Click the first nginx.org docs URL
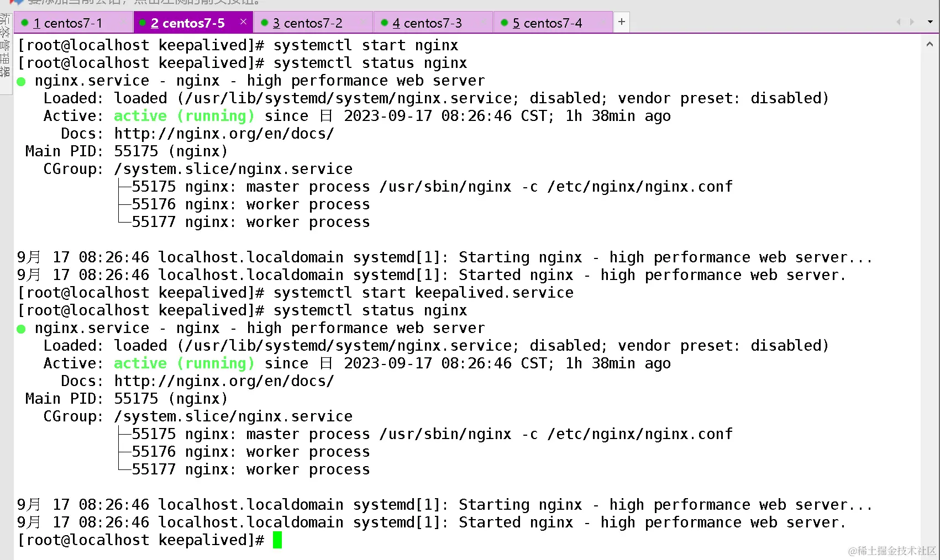Image resolution: width=940 pixels, height=560 pixels. [x=224, y=134]
